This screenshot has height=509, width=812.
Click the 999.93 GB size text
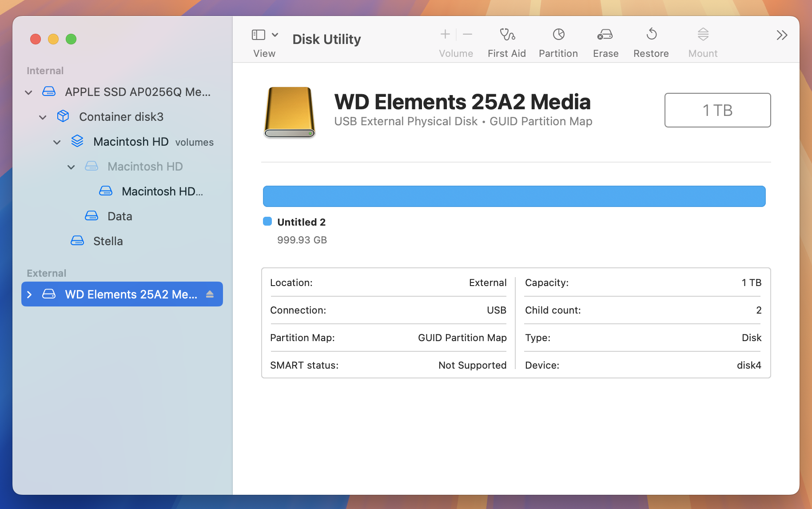click(302, 240)
